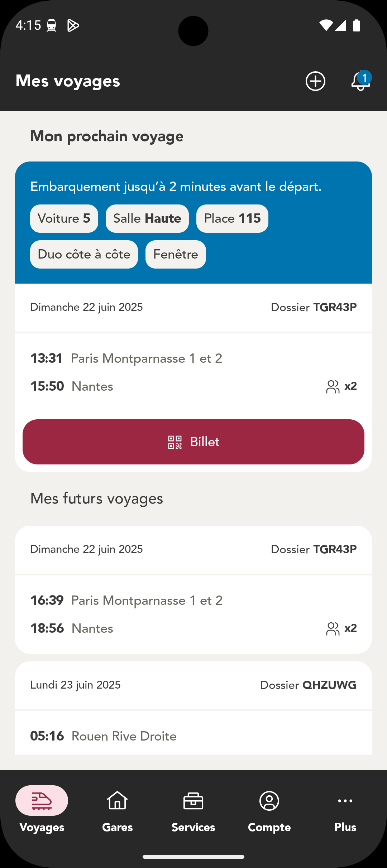The width and height of the screenshot is (387, 868).
Task: Tap the QR code icon on Billet
Action: click(175, 442)
